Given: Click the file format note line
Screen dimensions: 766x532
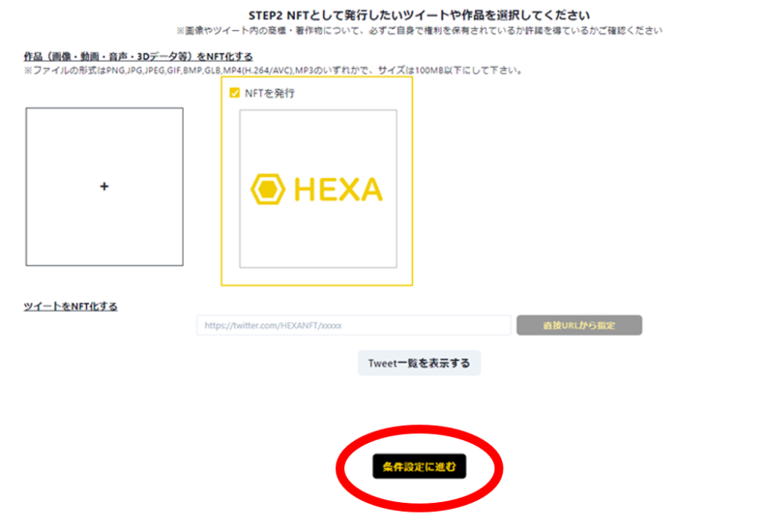Looking at the screenshot, I should point(274,70).
